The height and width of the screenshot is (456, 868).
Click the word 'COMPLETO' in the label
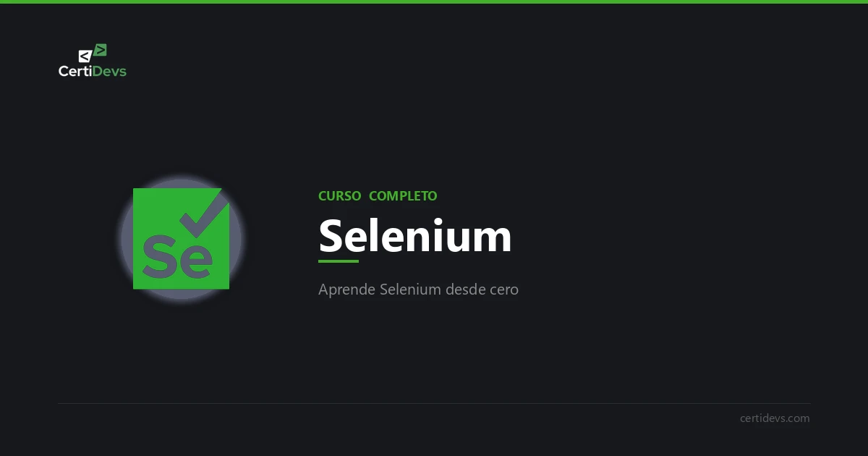pyautogui.click(x=403, y=196)
